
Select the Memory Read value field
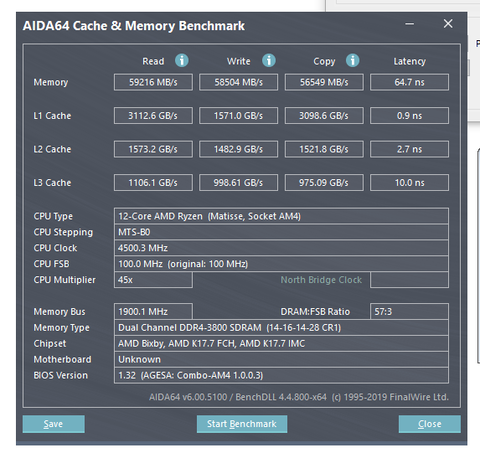tap(153, 82)
